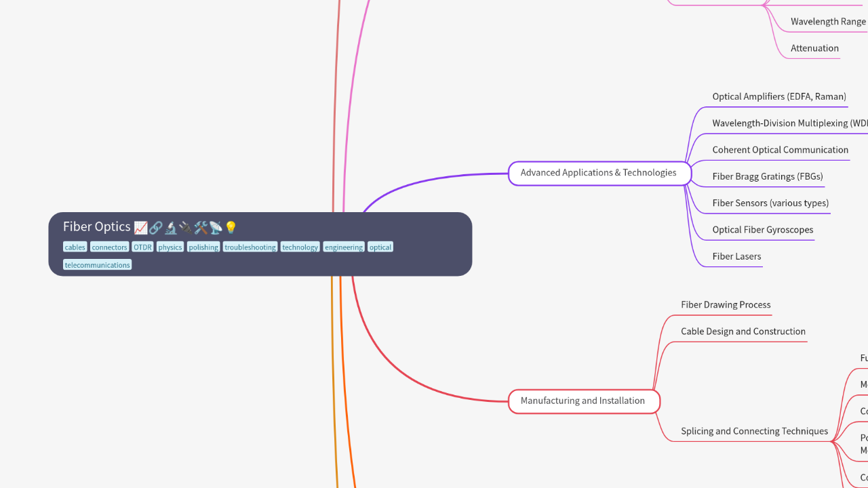Select Cable Design and Construction node

coord(743,331)
